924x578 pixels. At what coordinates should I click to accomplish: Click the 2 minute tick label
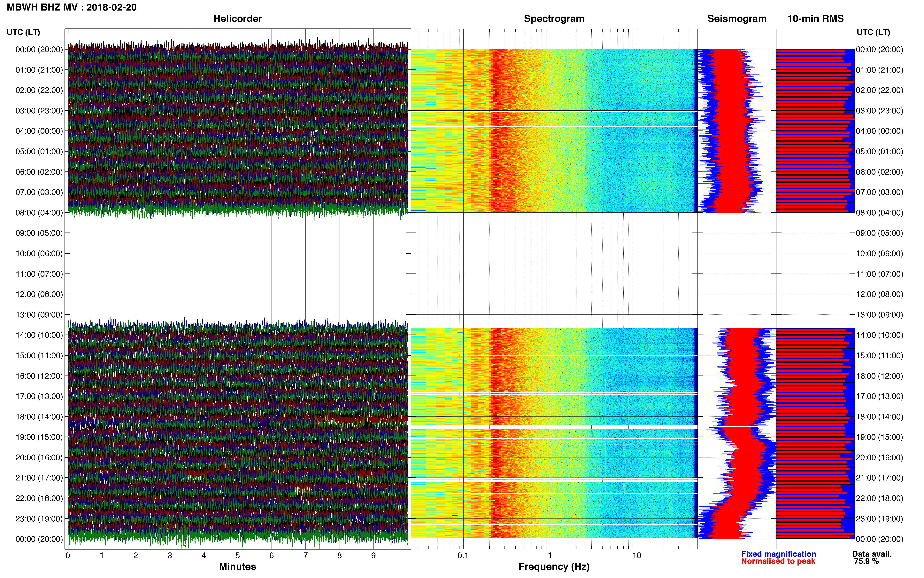pyautogui.click(x=136, y=555)
